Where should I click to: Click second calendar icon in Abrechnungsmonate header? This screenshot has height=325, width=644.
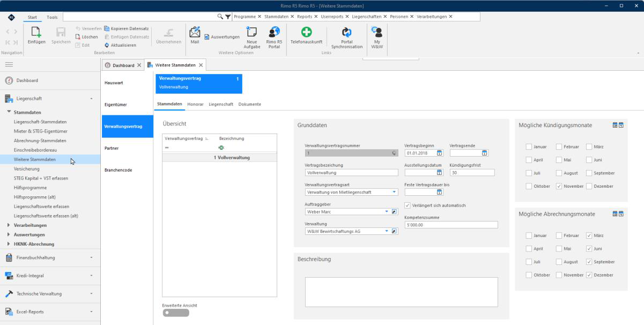(x=621, y=214)
